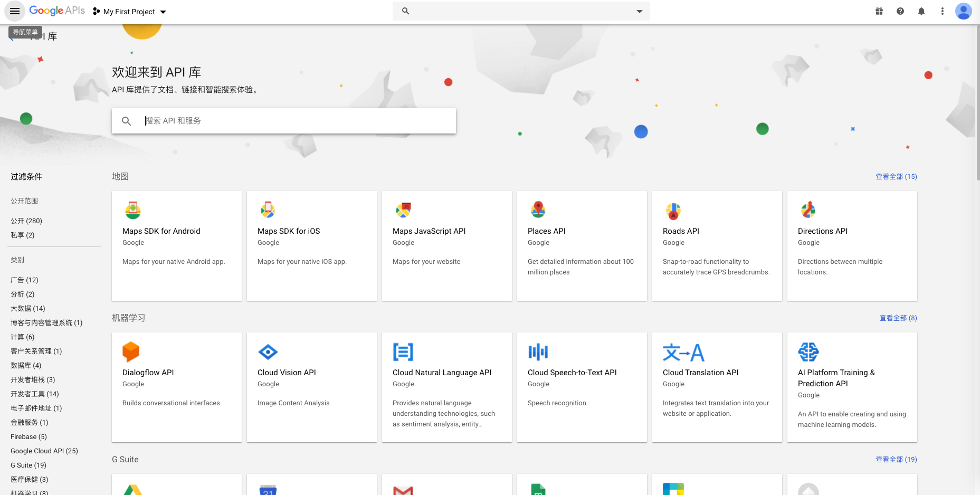Open the Maps JavaScript API title
The width and height of the screenshot is (980, 495).
tap(429, 231)
